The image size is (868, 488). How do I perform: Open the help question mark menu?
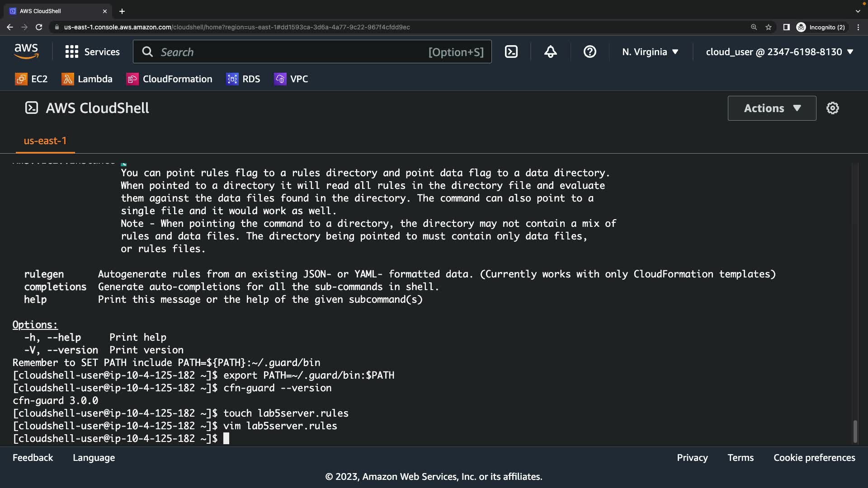590,52
